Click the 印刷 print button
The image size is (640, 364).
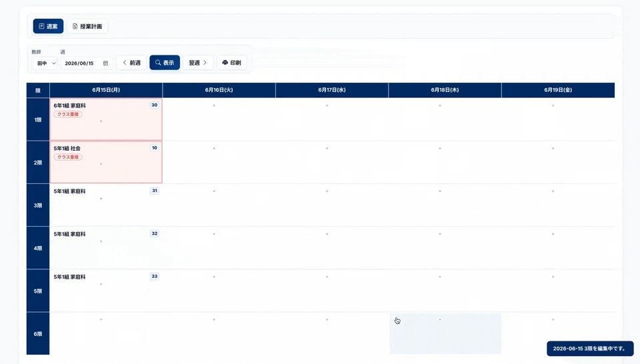pyautogui.click(x=231, y=63)
